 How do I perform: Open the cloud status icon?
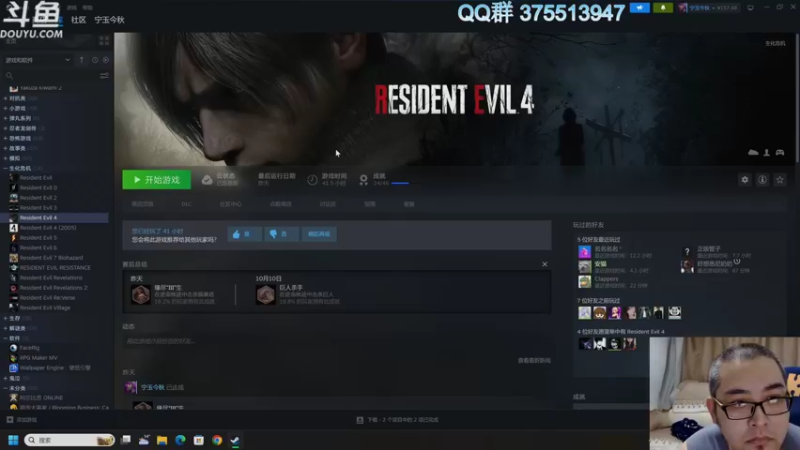click(x=207, y=180)
